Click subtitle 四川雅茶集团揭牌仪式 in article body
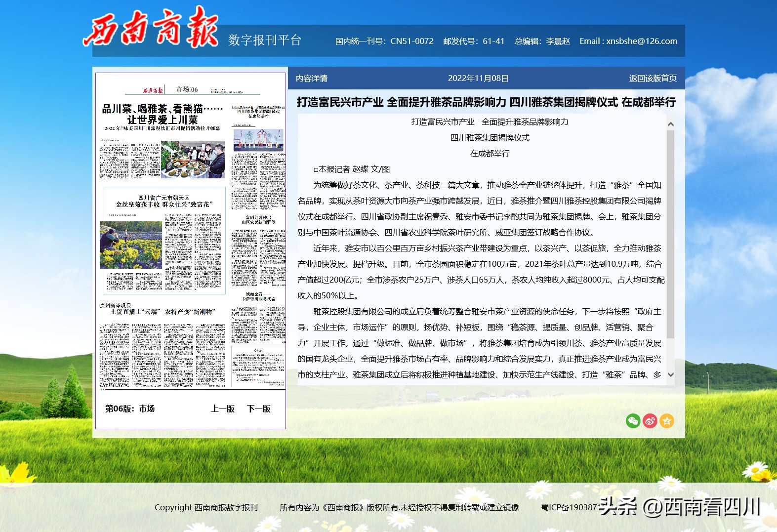The height and width of the screenshot is (532, 777). tap(490, 137)
